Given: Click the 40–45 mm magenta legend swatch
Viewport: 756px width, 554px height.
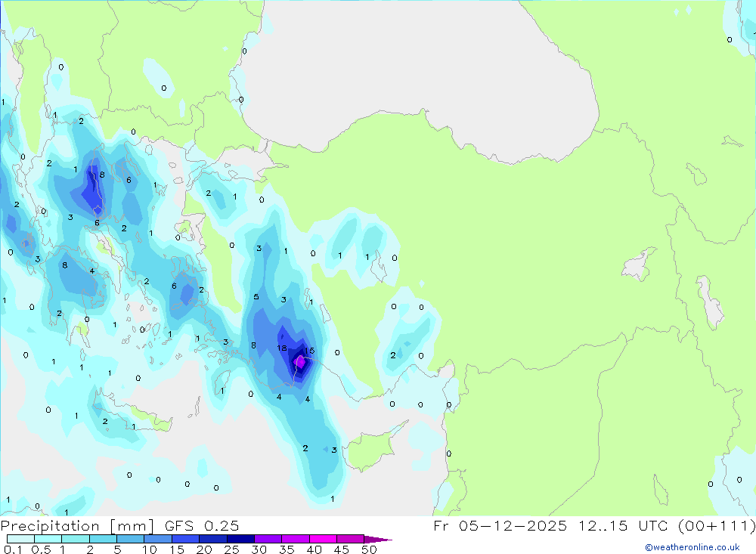Looking at the screenshot, I should (x=323, y=539).
